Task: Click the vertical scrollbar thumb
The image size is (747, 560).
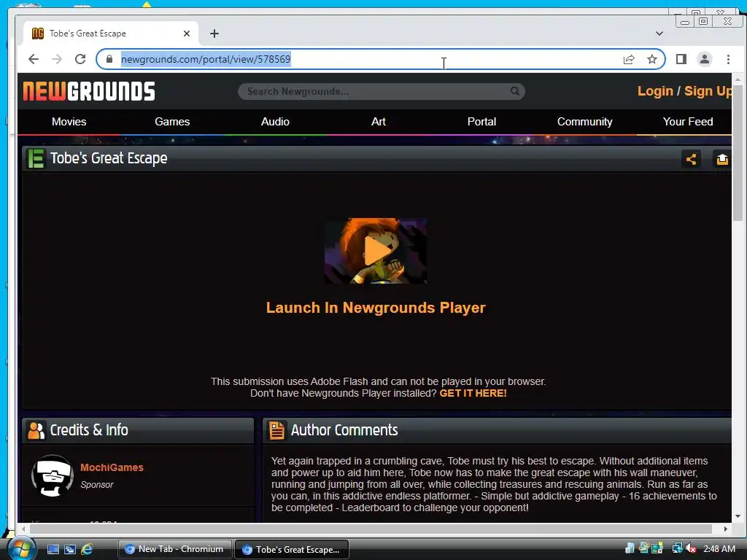Action: pyautogui.click(x=738, y=152)
